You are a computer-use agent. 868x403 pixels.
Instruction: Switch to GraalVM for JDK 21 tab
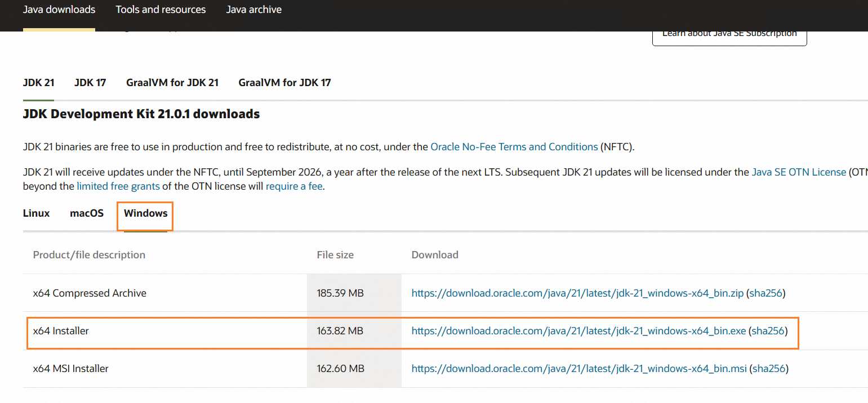(x=172, y=83)
